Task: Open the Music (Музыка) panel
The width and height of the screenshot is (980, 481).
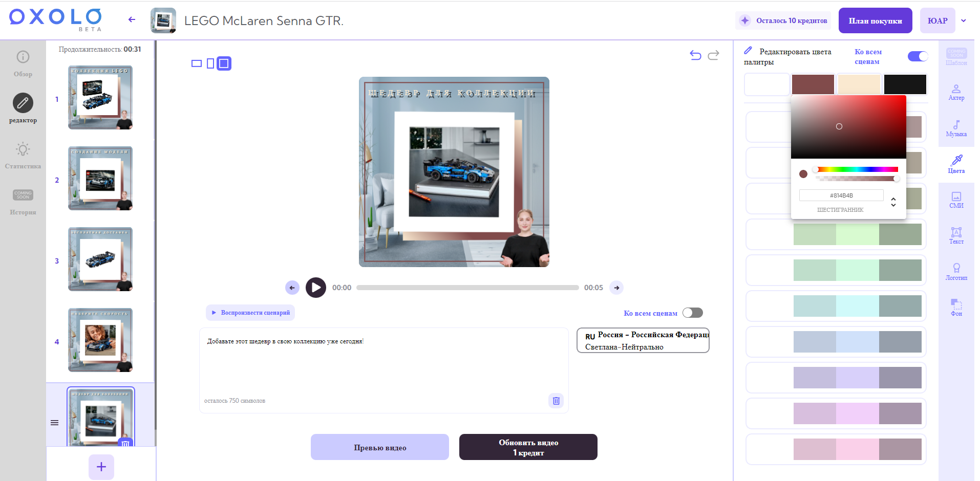Action: coord(956,128)
